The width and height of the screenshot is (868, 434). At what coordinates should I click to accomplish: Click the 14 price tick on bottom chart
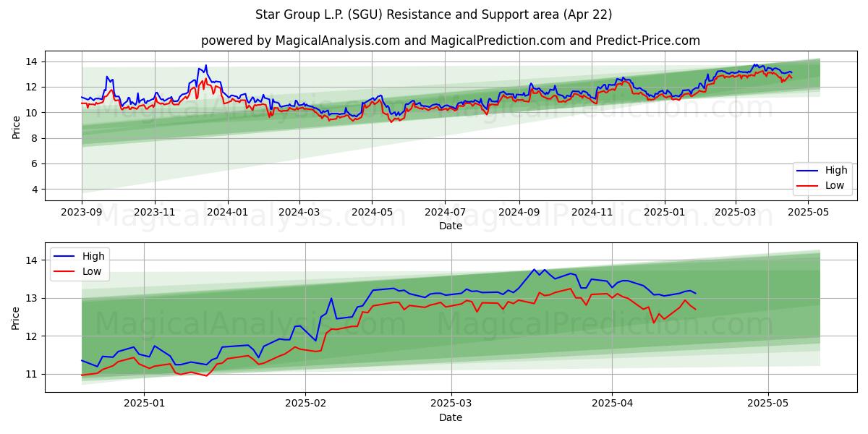click(33, 260)
